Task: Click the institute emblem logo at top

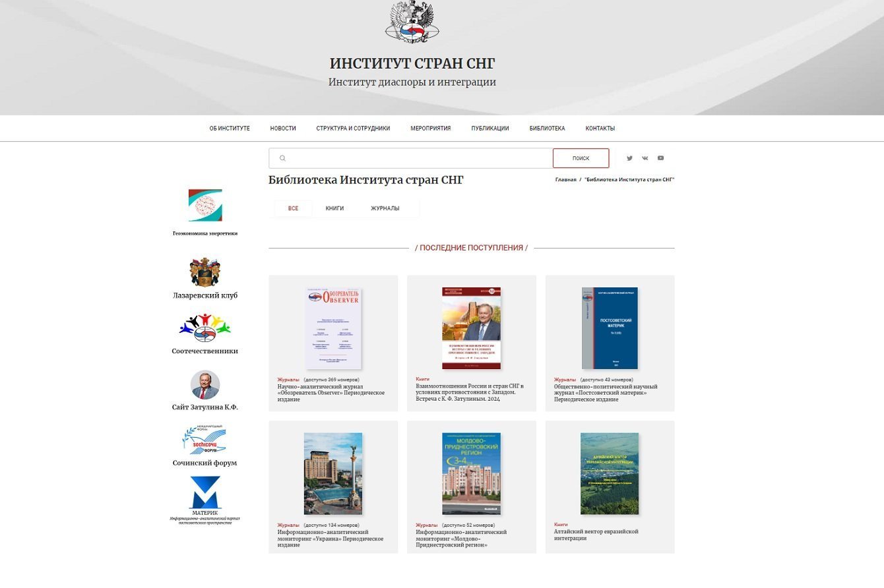Action: (412, 22)
